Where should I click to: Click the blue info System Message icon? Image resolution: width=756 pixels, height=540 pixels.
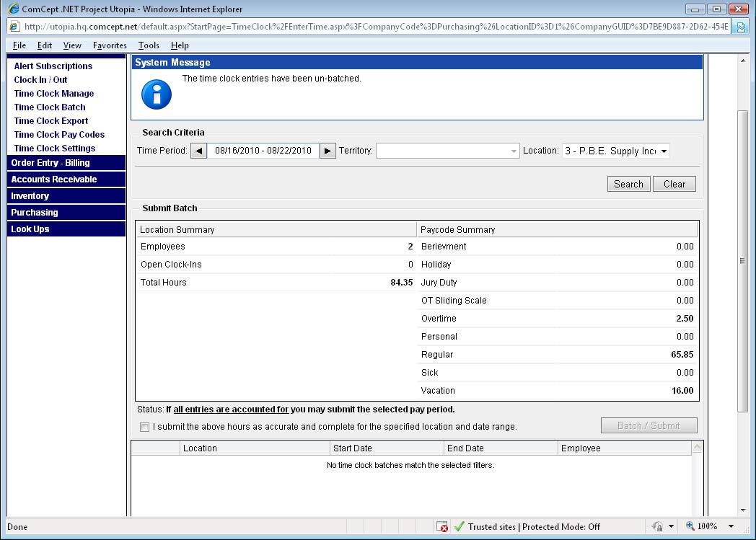point(156,94)
